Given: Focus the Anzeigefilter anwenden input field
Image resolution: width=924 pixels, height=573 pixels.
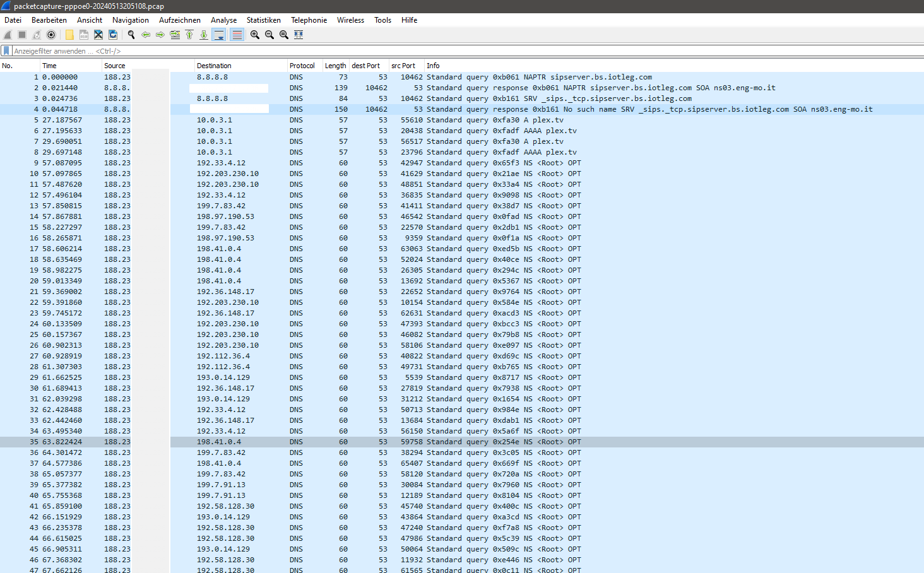Looking at the screenshot, I should tap(467, 50).
